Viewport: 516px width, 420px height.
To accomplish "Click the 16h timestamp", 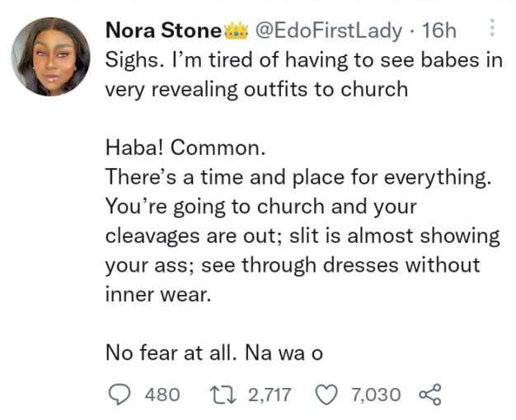I will click(x=439, y=31).
